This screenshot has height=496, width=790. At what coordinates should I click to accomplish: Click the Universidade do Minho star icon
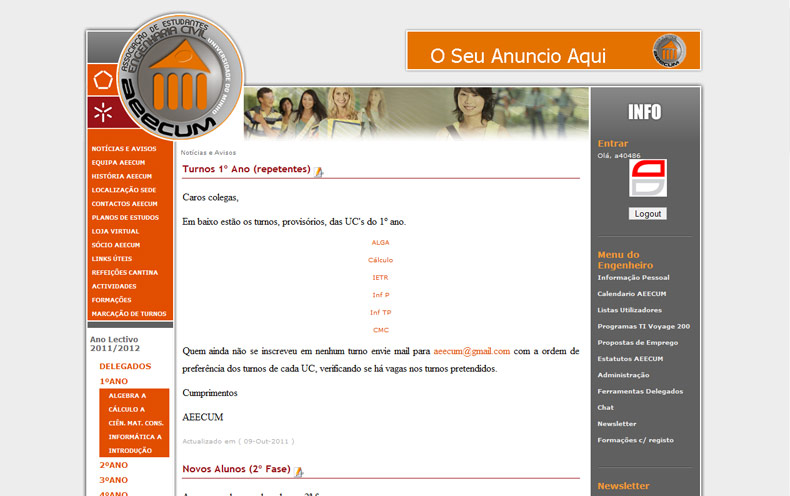coord(103,112)
